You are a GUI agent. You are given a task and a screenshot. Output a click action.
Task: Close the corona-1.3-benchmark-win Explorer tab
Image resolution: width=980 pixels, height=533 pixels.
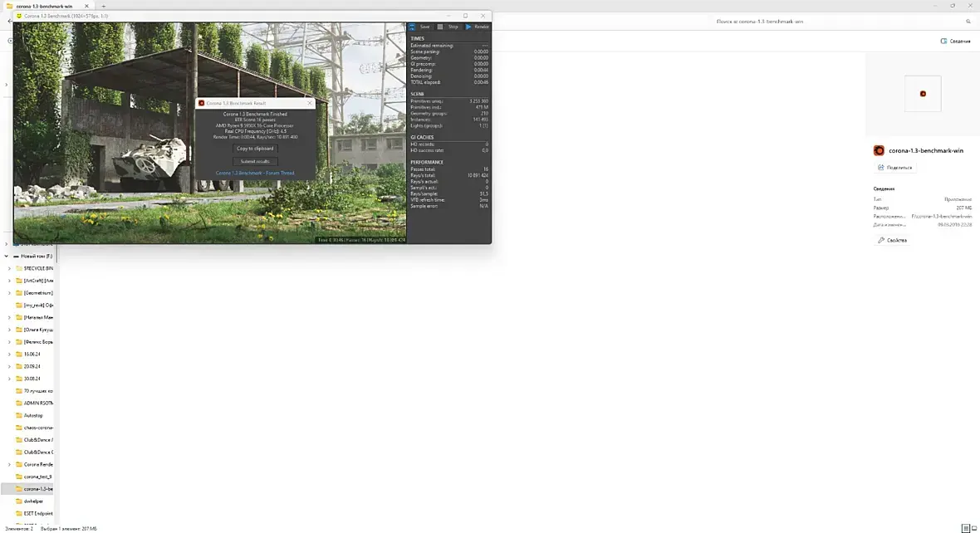[x=87, y=7]
